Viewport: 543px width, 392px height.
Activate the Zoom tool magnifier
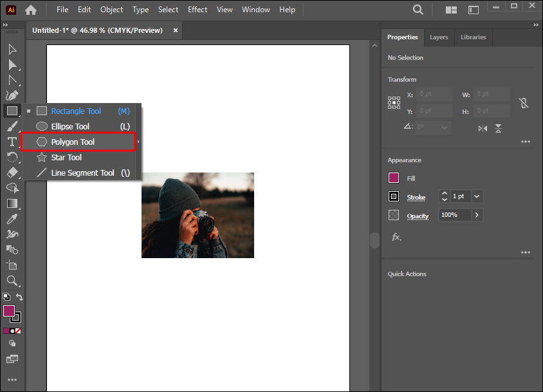pos(12,281)
